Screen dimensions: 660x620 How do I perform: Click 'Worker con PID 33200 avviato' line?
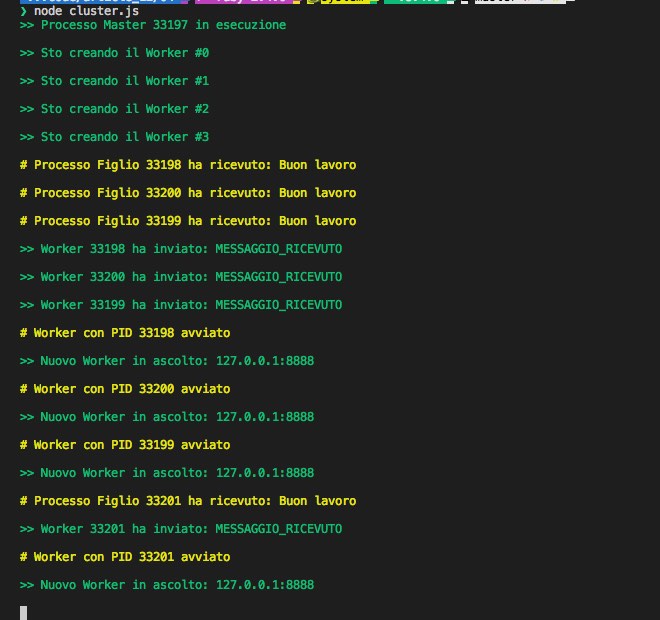(x=124, y=389)
